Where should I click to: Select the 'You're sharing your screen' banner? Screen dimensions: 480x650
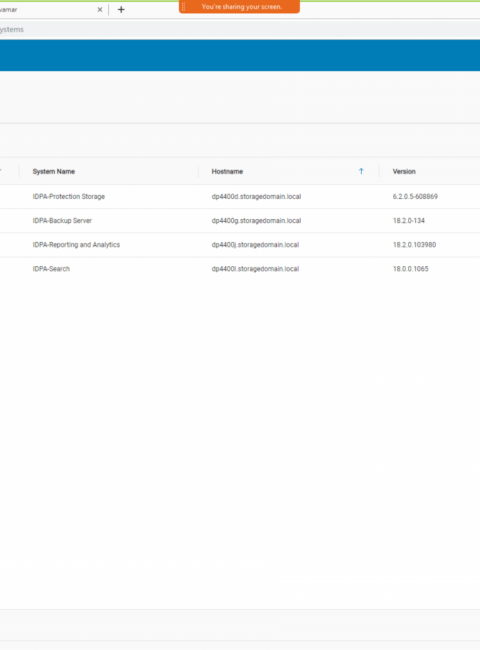pos(239,7)
